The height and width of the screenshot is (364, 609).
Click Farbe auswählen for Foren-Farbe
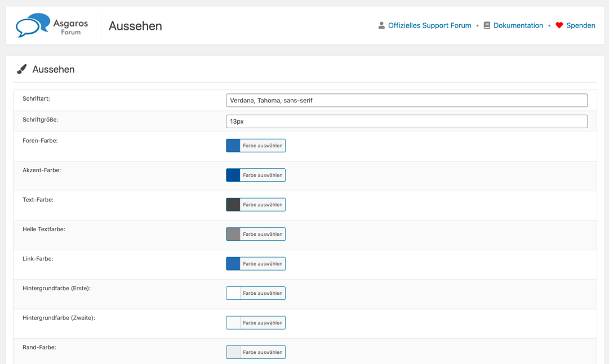pos(263,146)
